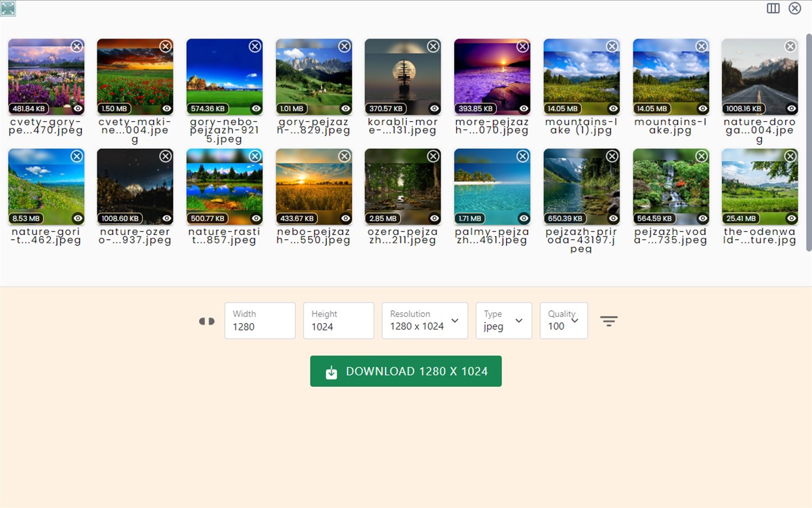Click the DOWNLOAD 1280 X 1024 button
The height and width of the screenshot is (508, 812).
coord(405,371)
